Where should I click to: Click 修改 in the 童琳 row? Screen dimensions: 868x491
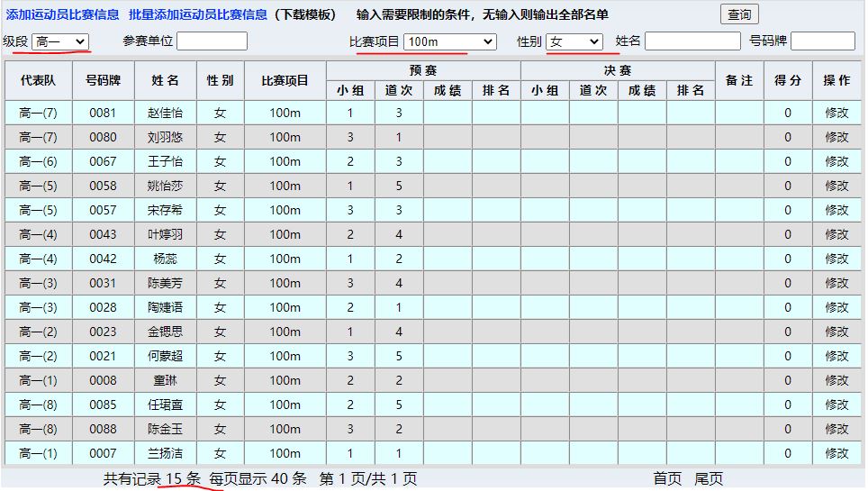coord(836,380)
